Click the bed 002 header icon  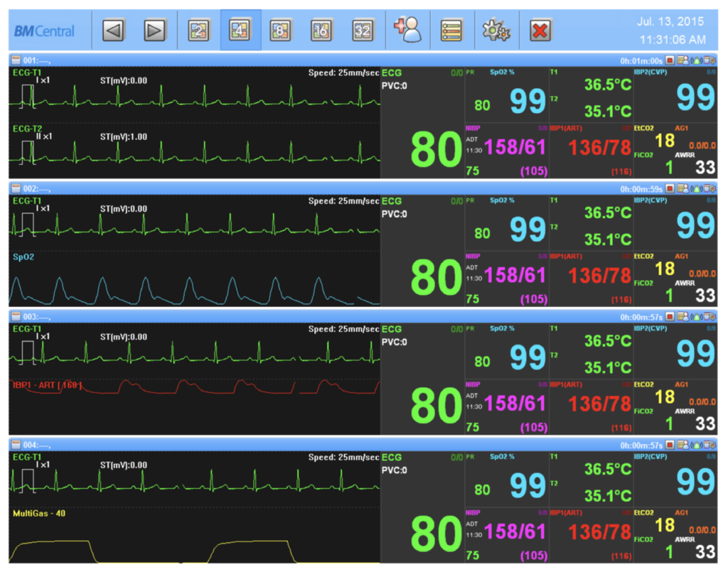click(x=16, y=188)
